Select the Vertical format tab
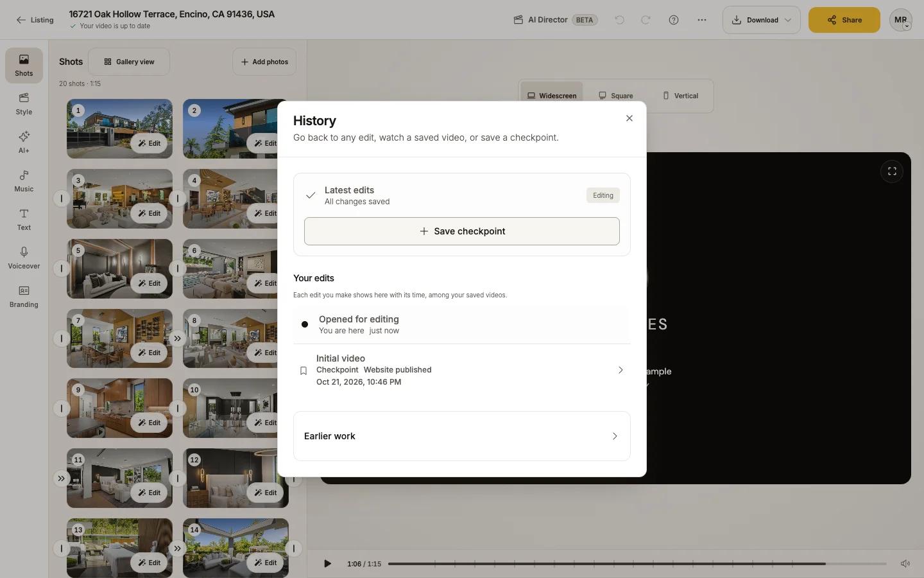The width and height of the screenshot is (924, 578). [680, 96]
